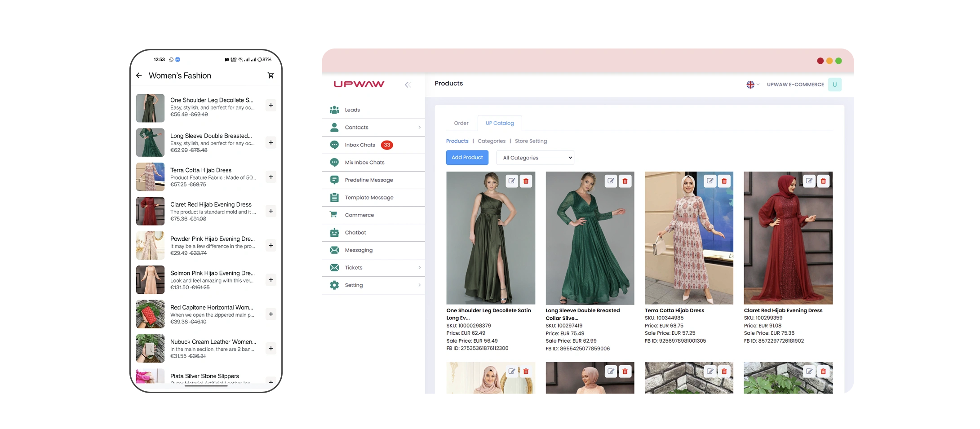Open the Categories link under UP Catalog
The width and height of the screenshot is (980, 429).
coord(491,141)
